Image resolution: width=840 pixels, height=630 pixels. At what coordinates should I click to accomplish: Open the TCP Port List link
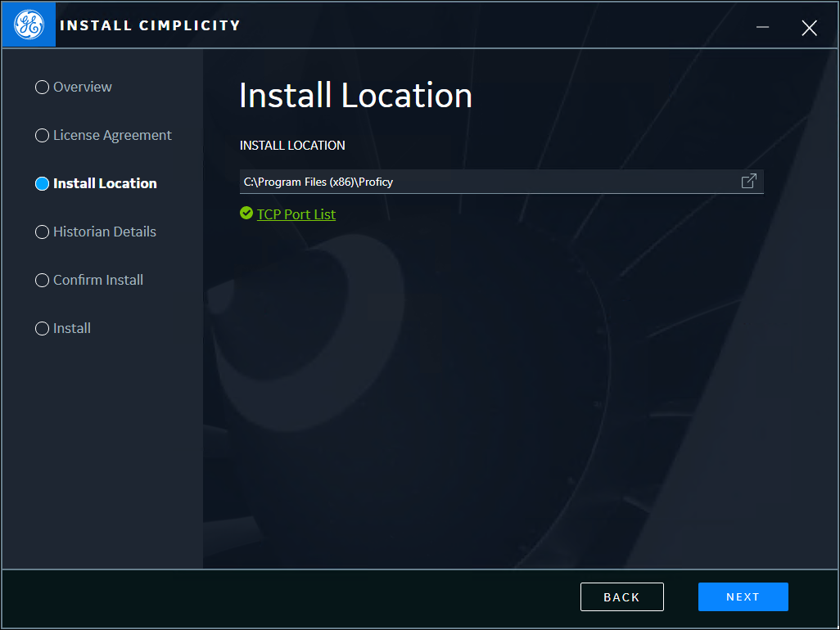pyautogui.click(x=296, y=214)
